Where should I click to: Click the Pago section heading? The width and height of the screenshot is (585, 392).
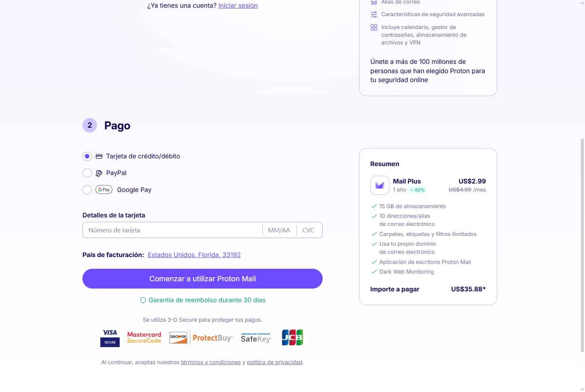pos(117,126)
